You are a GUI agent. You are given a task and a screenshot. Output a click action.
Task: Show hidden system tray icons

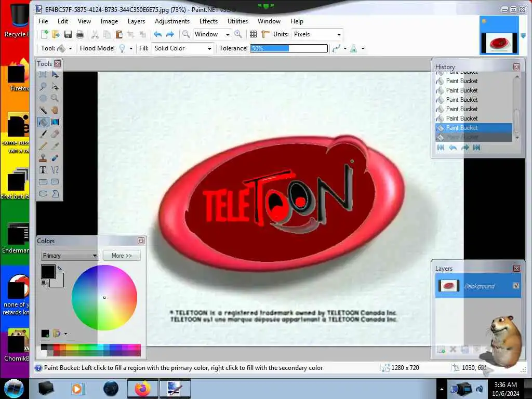pyautogui.click(x=442, y=389)
